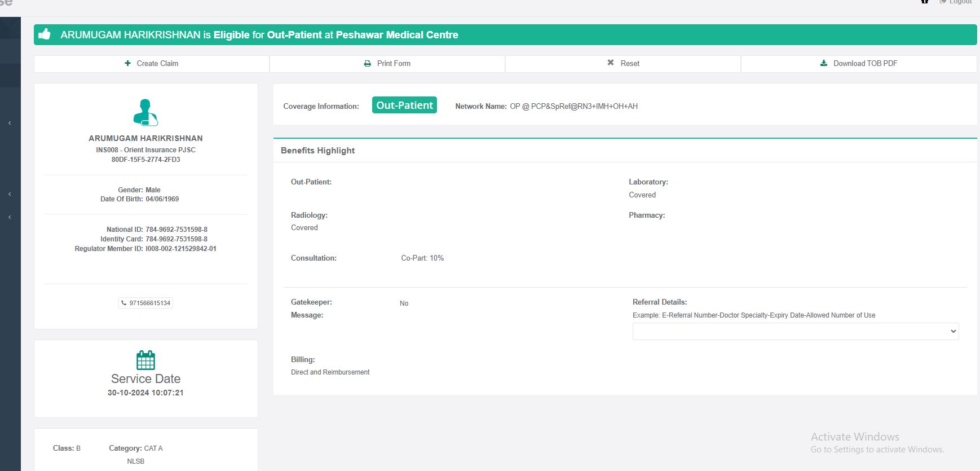
Task: Expand the second sidebar chevron menu
Action: tap(10, 194)
